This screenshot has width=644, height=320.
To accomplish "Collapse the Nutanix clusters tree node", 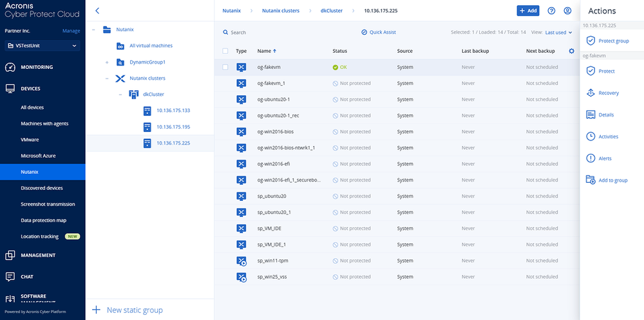I will pyautogui.click(x=107, y=78).
